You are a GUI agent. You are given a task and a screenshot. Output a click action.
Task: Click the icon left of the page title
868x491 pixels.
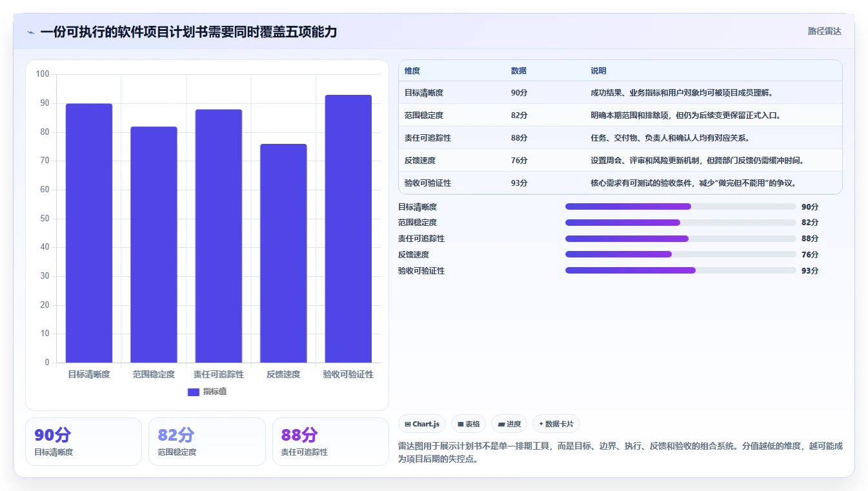pos(30,32)
